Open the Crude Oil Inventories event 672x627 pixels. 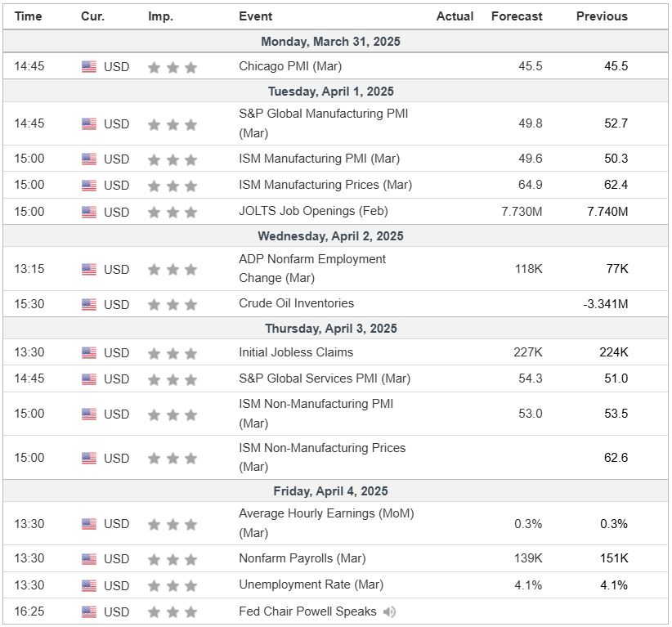pos(296,303)
